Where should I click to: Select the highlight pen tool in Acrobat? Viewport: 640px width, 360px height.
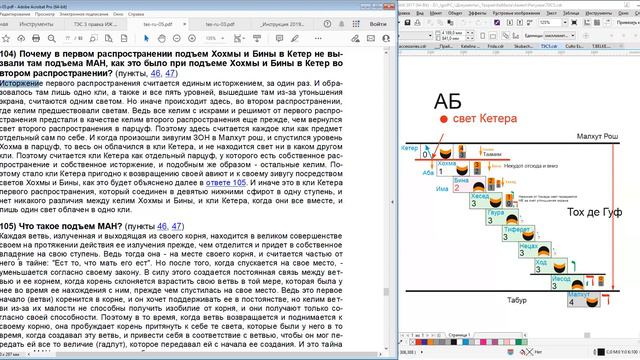coord(295,38)
